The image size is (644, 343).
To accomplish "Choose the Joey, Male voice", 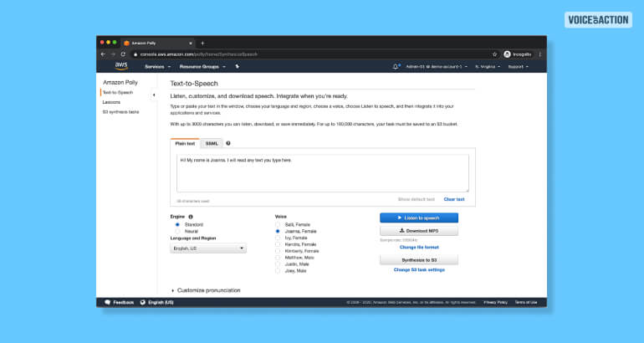I will coord(278,271).
